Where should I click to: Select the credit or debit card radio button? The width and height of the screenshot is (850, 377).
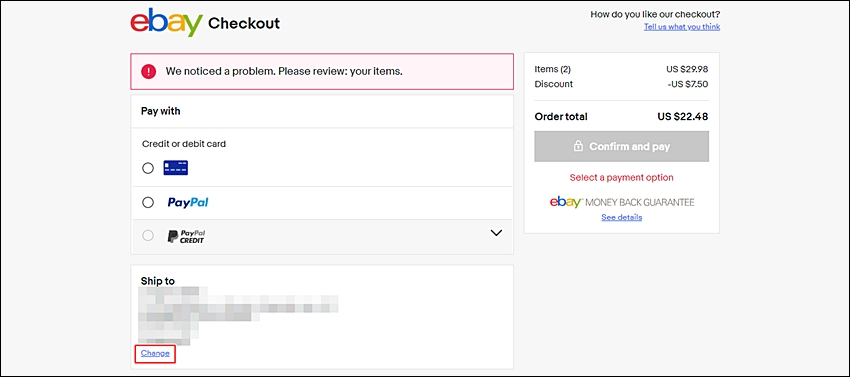click(x=148, y=168)
